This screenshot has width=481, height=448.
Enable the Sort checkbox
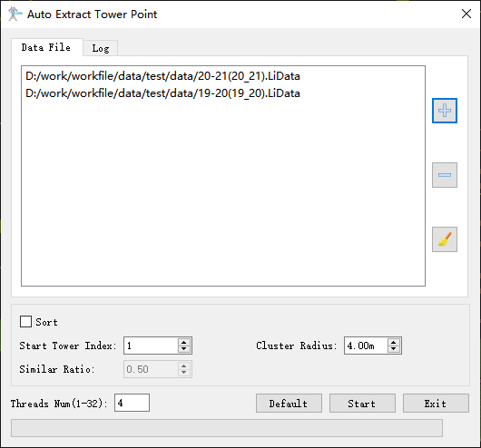[x=25, y=322]
